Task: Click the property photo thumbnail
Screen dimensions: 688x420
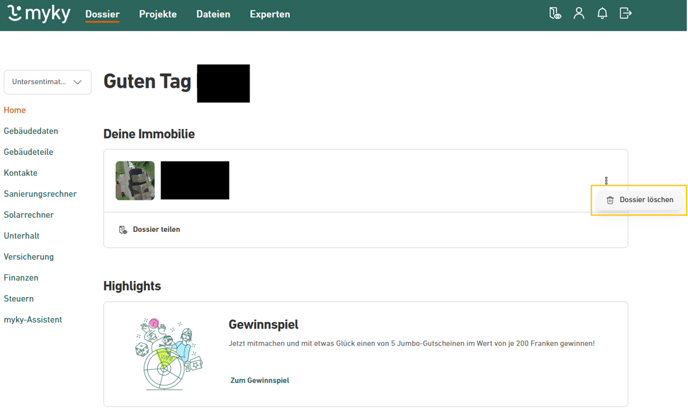Action: pyautogui.click(x=135, y=181)
